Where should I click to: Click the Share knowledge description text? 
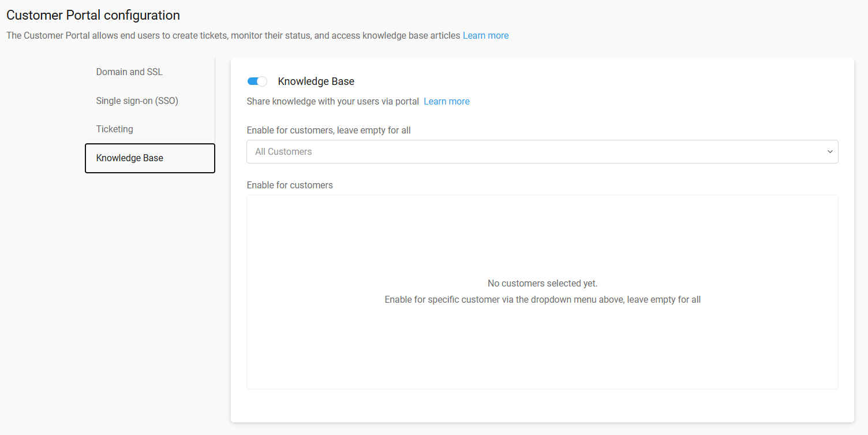pyautogui.click(x=332, y=101)
